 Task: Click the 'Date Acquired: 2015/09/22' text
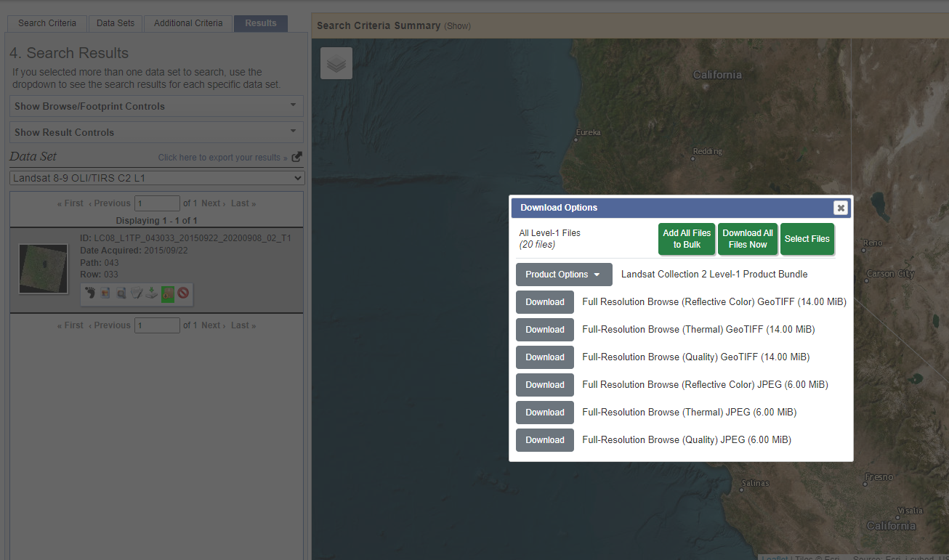click(x=134, y=250)
